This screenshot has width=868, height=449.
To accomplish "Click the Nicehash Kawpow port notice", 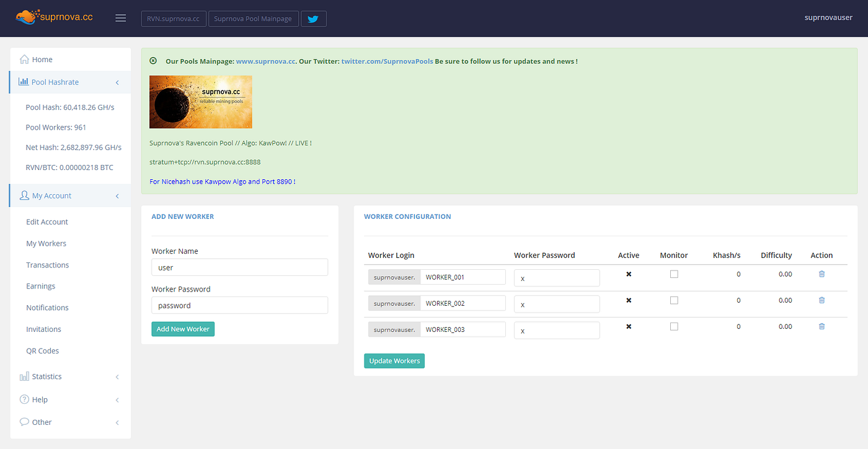I will tap(223, 182).
